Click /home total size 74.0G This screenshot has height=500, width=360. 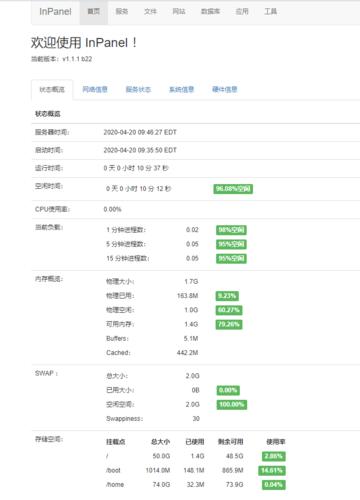pyautogui.click(x=161, y=485)
